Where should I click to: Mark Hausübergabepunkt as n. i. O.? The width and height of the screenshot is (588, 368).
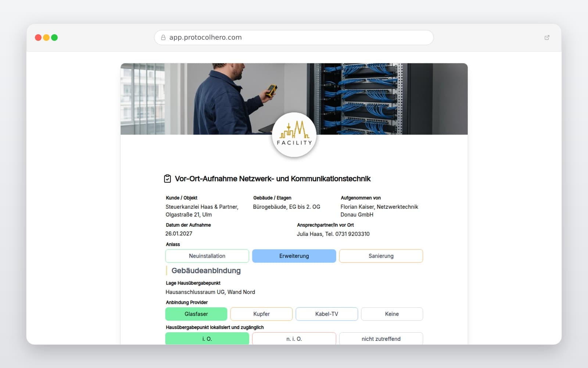click(x=294, y=339)
